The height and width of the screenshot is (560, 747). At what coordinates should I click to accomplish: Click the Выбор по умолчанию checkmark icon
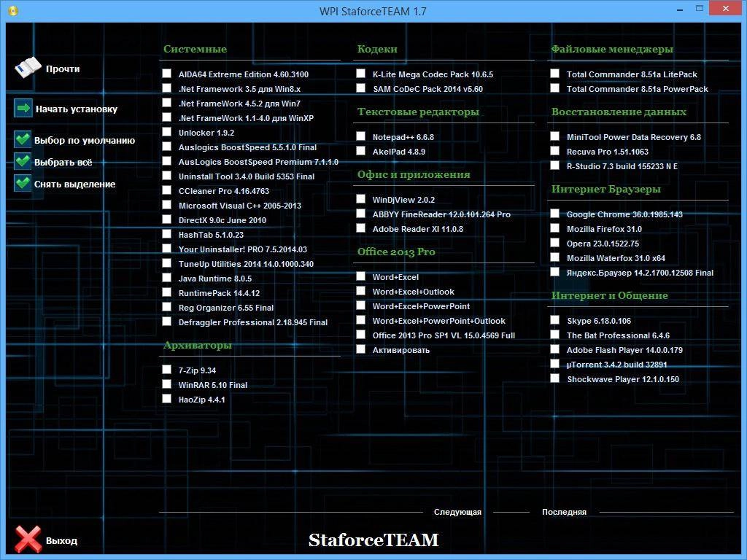click(x=23, y=139)
